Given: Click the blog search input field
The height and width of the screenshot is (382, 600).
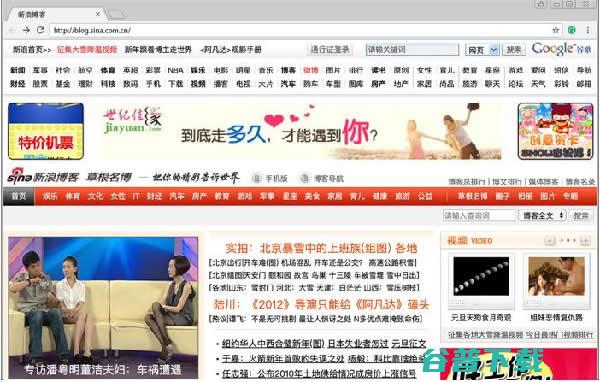Looking at the screenshot, I should 479,215.
